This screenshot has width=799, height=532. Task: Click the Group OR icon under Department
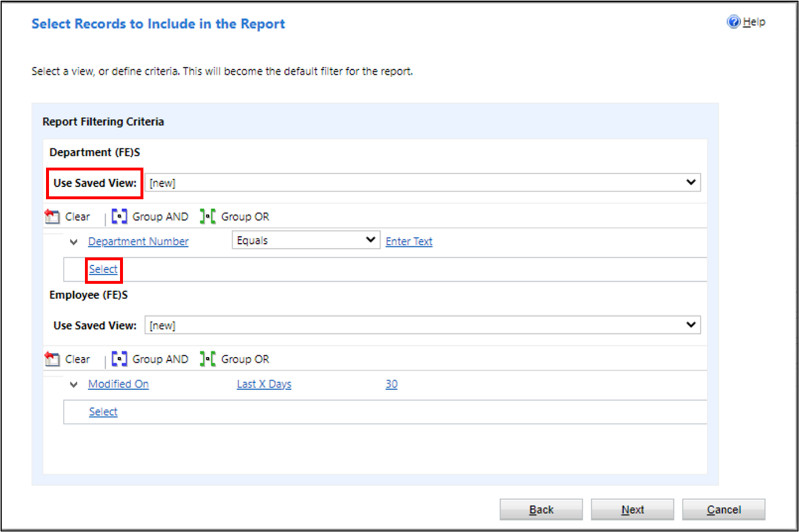pyautogui.click(x=208, y=217)
